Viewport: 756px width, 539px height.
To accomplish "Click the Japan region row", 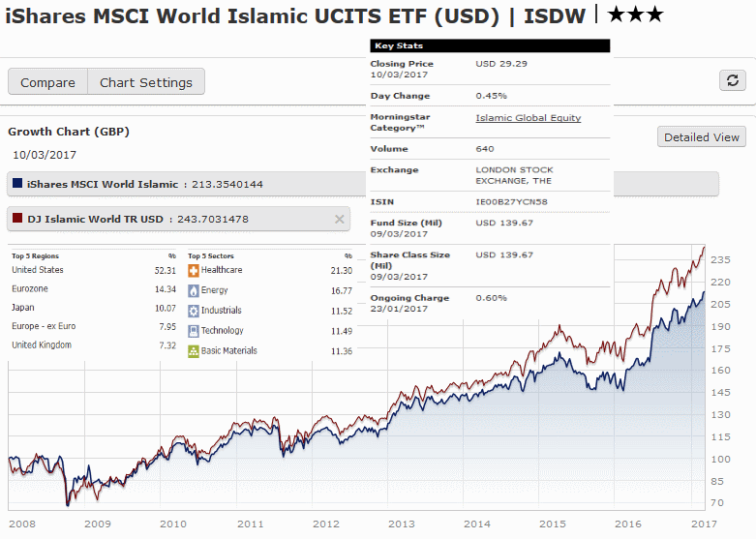I will (x=94, y=308).
